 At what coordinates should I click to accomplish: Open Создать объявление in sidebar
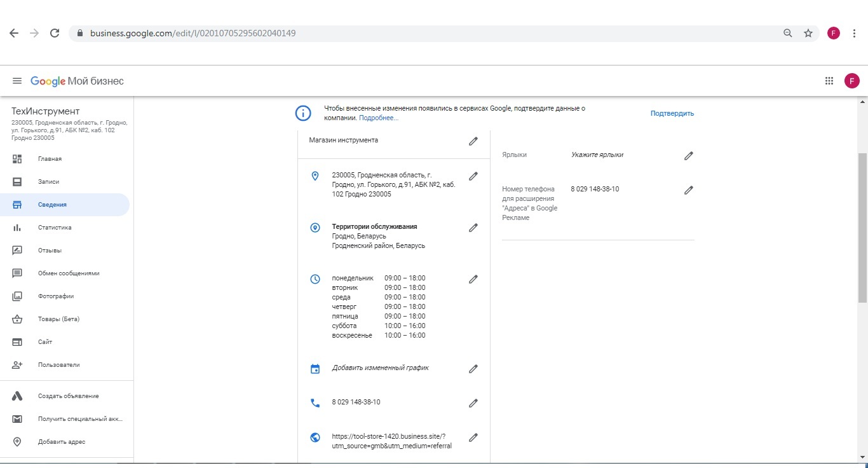(65, 396)
